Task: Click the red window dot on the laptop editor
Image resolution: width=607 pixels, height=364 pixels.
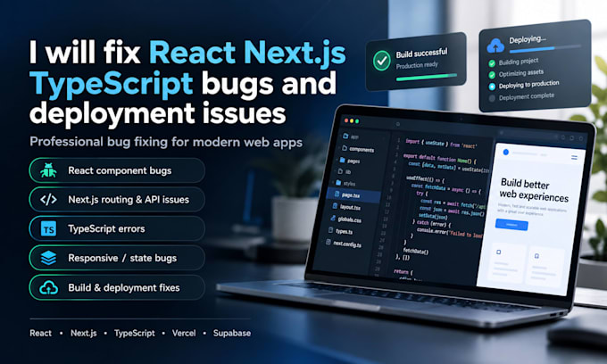Action: point(346,120)
